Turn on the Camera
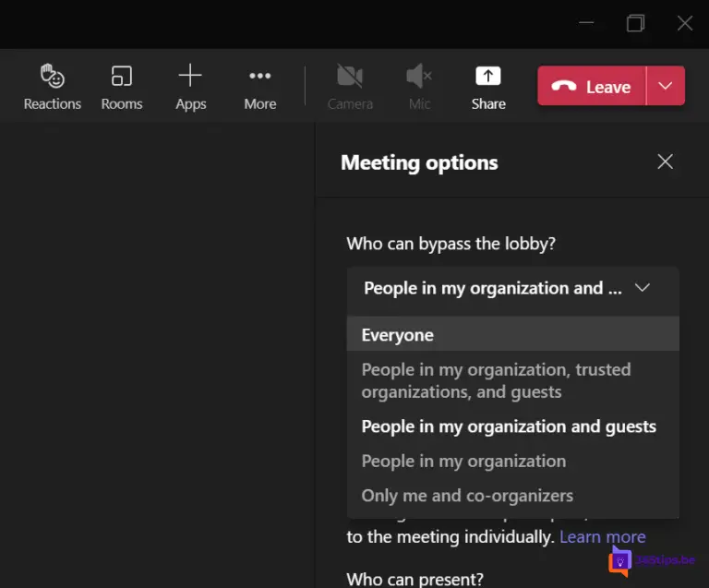This screenshot has width=709, height=588. pos(350,87)
